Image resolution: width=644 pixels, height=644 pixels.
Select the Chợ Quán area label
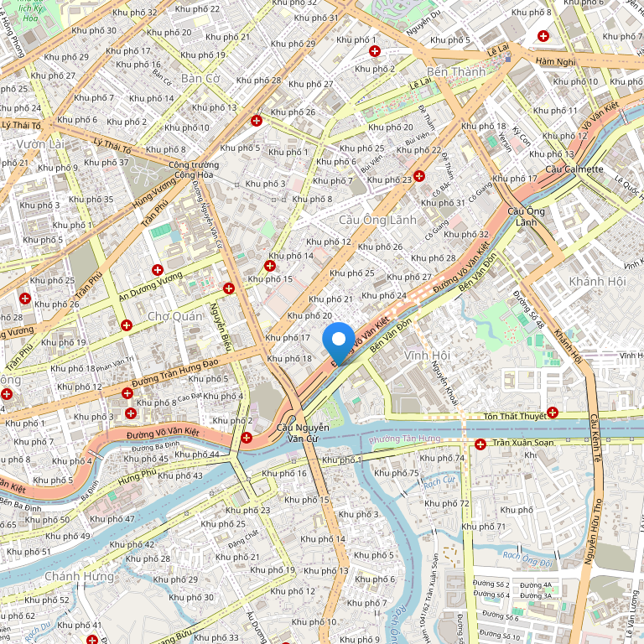(x=175, y=316)
